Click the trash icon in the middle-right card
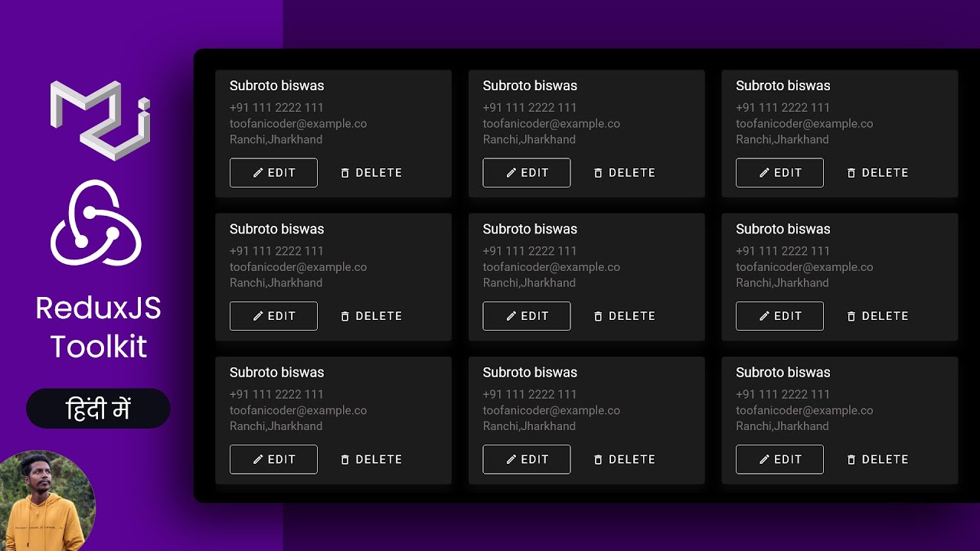Screen dimensions: 980x551 (x=851, y=316)
